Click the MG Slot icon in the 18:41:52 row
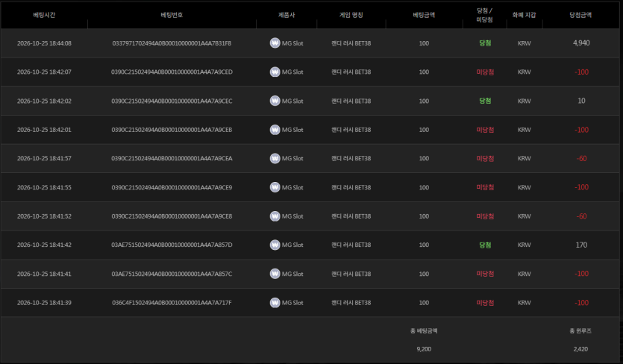This screenshot has width=623, height=364. [275, 216]
